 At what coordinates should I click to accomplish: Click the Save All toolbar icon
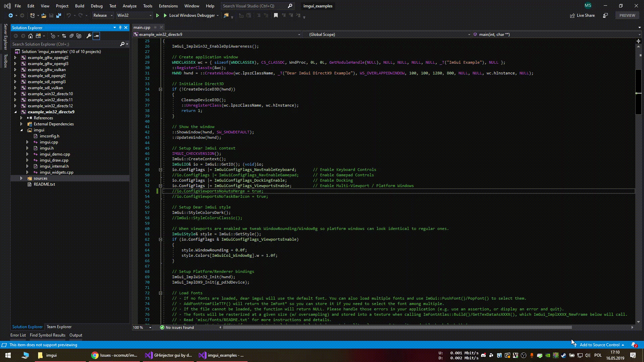[58, 15]
